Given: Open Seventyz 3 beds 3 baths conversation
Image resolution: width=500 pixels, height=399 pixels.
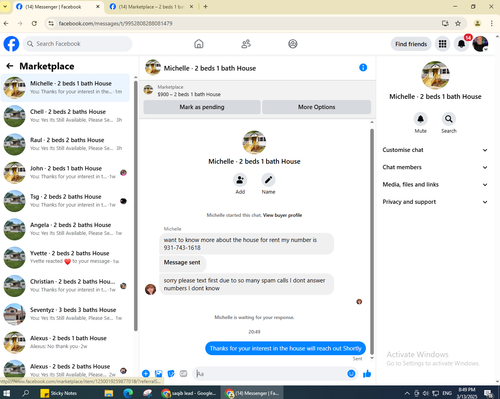Looking at the screenshot, I should click(x=65, y=314).
